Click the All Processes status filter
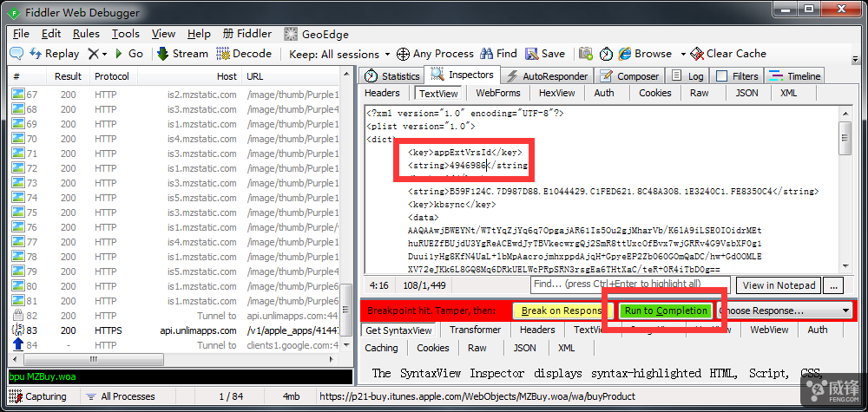The width and height of the screenshot is (868, 412). click(121, 396)
